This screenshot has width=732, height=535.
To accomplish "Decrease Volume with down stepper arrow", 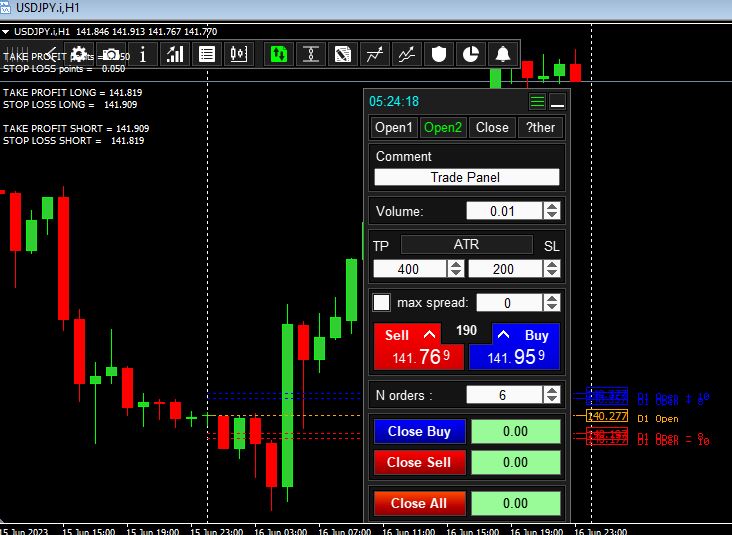I will [x=552, y=215].
